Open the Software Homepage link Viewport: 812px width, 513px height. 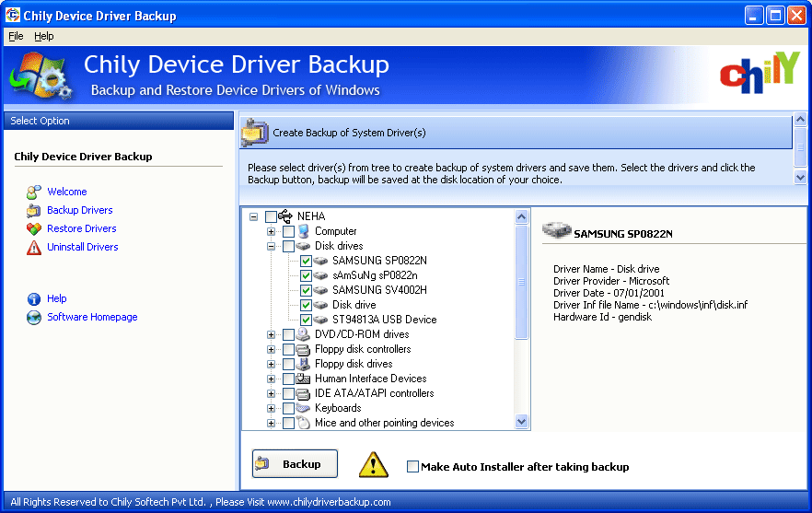(x=92, y=317)
